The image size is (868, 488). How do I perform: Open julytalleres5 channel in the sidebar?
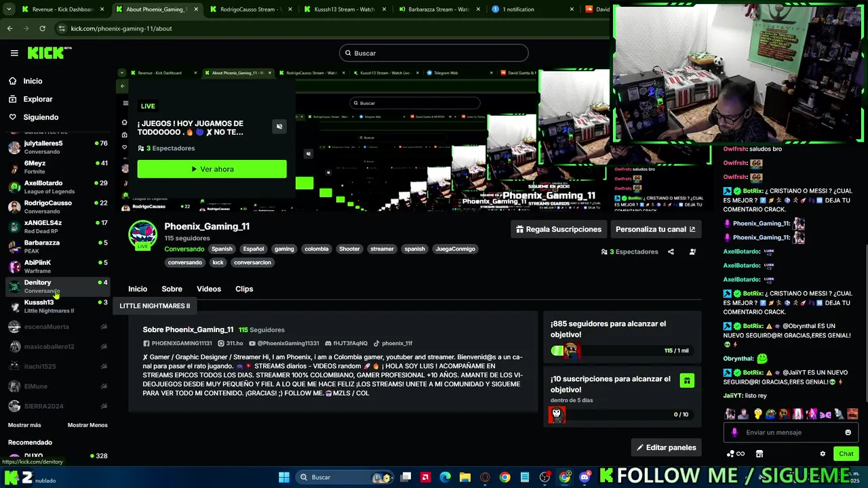[58, 147]
